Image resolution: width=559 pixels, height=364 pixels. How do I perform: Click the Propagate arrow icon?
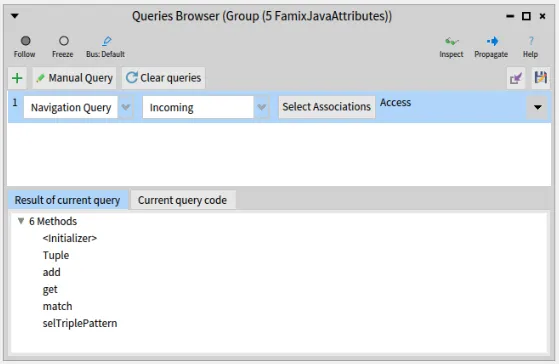pos(492,41)
